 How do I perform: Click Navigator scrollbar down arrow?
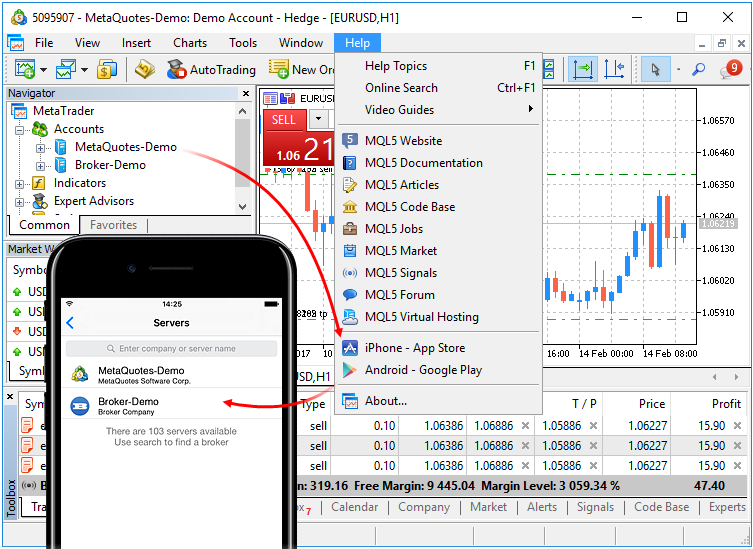coord(243,207)
